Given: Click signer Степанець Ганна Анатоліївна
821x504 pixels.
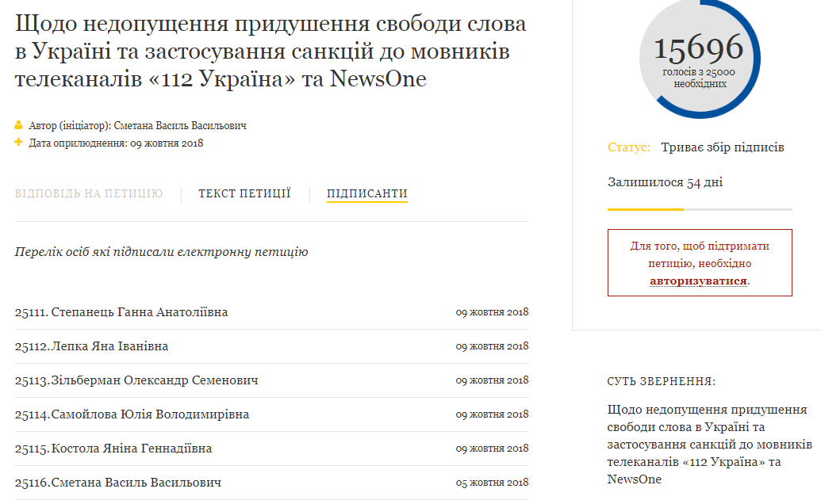Looking at the screenshot, I should coord(139,312).
